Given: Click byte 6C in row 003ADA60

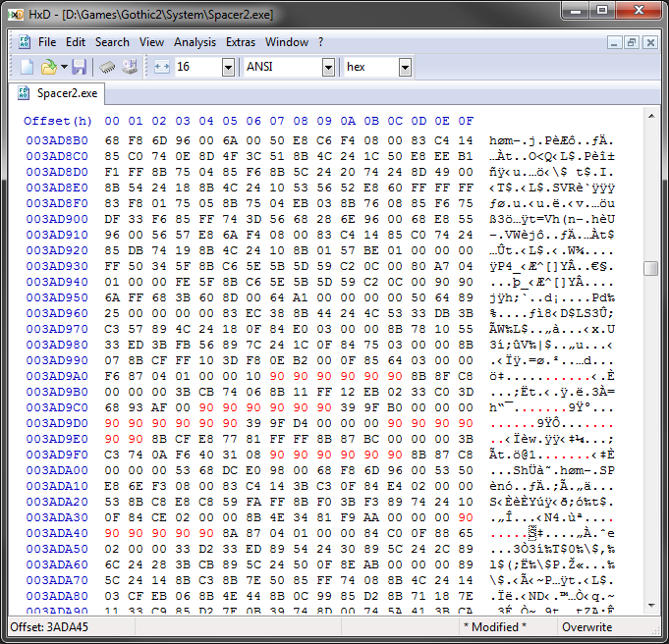Looking at the screenshot, I should [x=112, y=564].
